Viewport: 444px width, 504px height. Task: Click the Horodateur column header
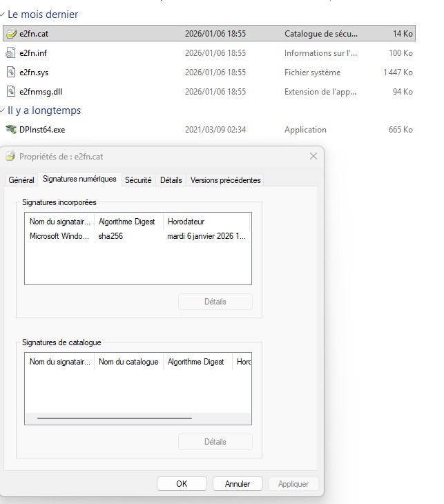(206, 222)
